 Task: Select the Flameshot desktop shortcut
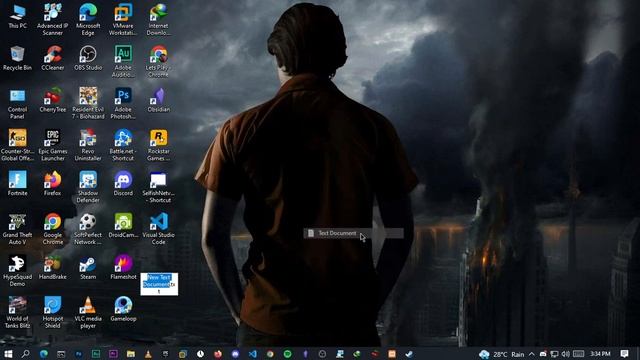(x=123, y=268)
